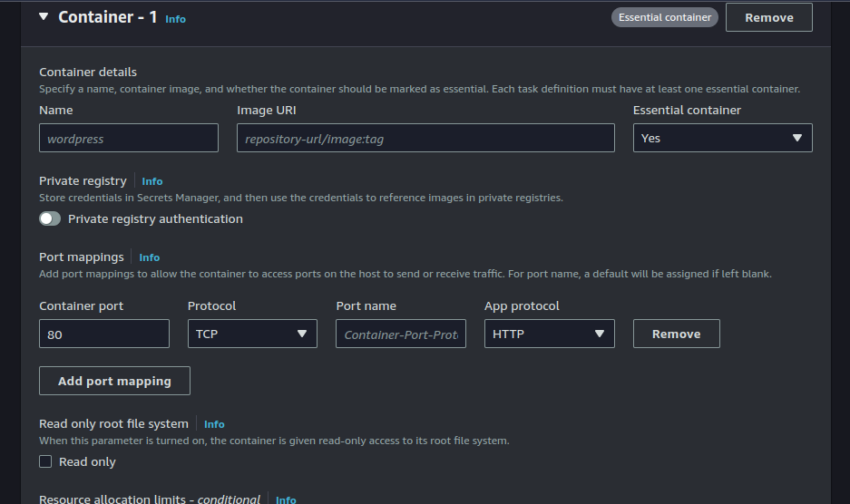Open Info for Read only root file system
The image size is (850, 504).
pyautogui.click(x=214, y=424)
